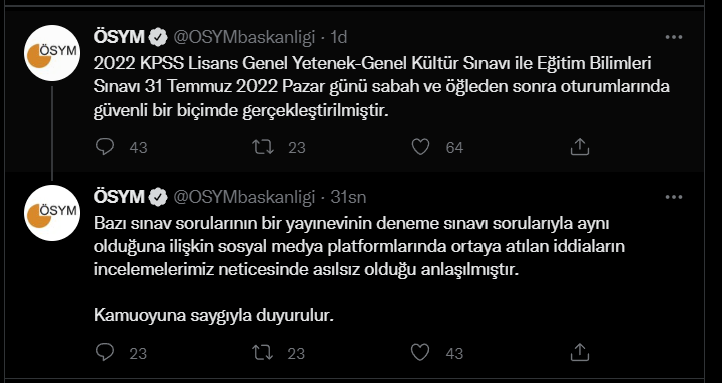Like the first tweet with 64 likes
The image size is (722, 383).
tap(420, 147)
